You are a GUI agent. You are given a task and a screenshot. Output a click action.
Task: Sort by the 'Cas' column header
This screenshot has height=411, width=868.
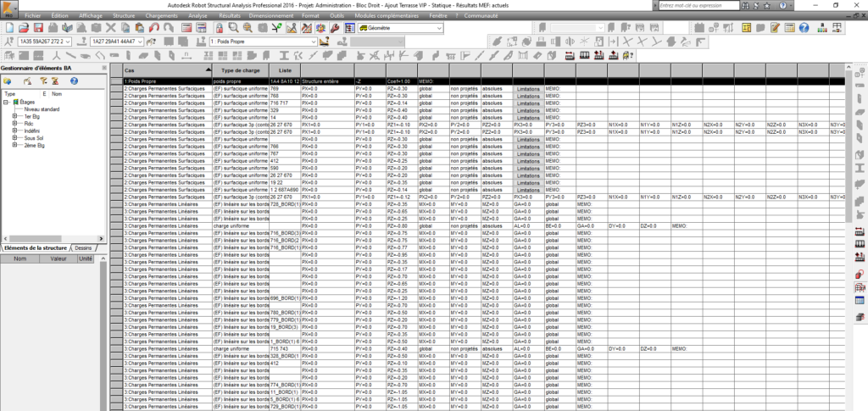168,70
